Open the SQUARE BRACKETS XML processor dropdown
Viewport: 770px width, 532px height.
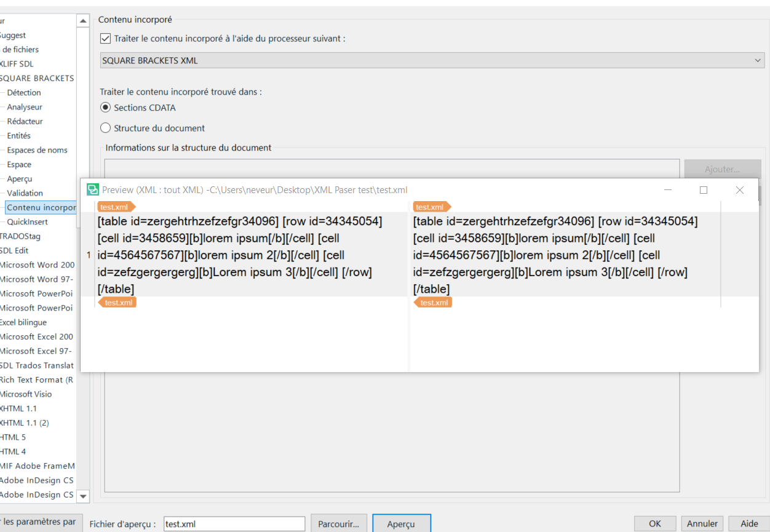[x=432, y=60]
